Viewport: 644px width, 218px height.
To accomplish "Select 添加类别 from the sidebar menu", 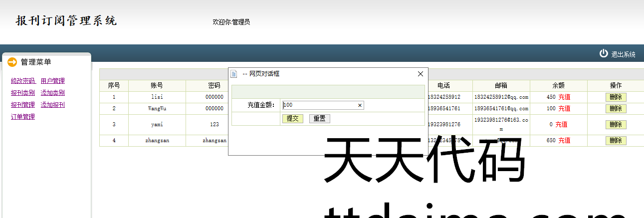I will coord(52,93).
